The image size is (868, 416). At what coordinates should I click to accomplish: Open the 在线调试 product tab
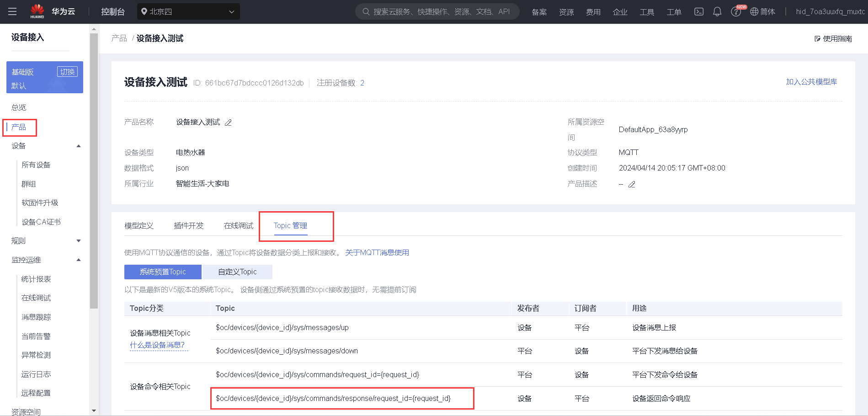239,225
